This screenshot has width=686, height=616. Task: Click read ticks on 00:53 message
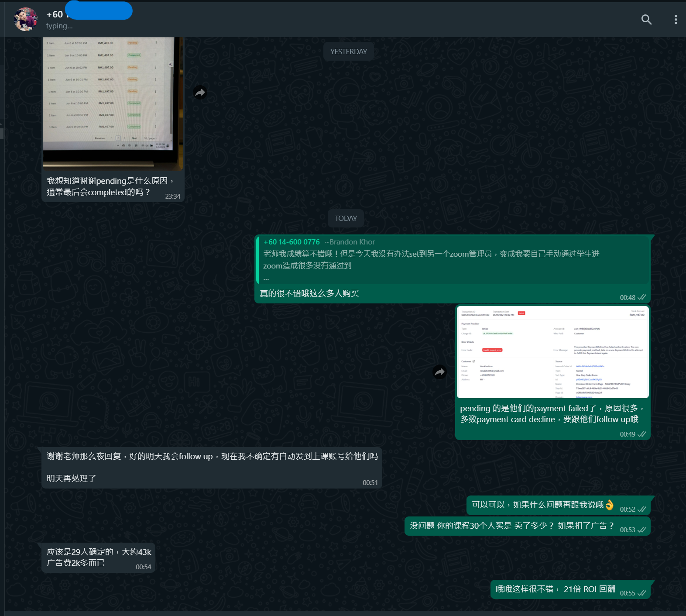tap(641, 530)
